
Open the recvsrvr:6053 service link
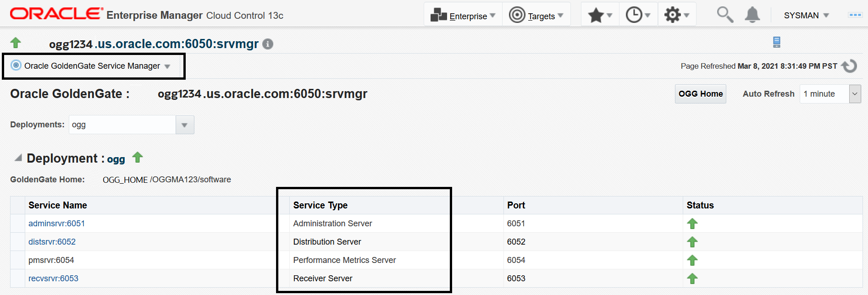pos(53,279)
